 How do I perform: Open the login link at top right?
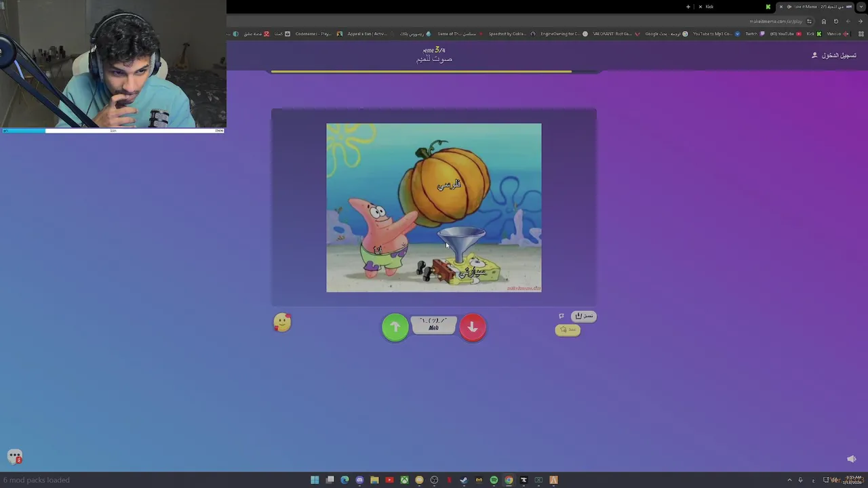point(834,55)
